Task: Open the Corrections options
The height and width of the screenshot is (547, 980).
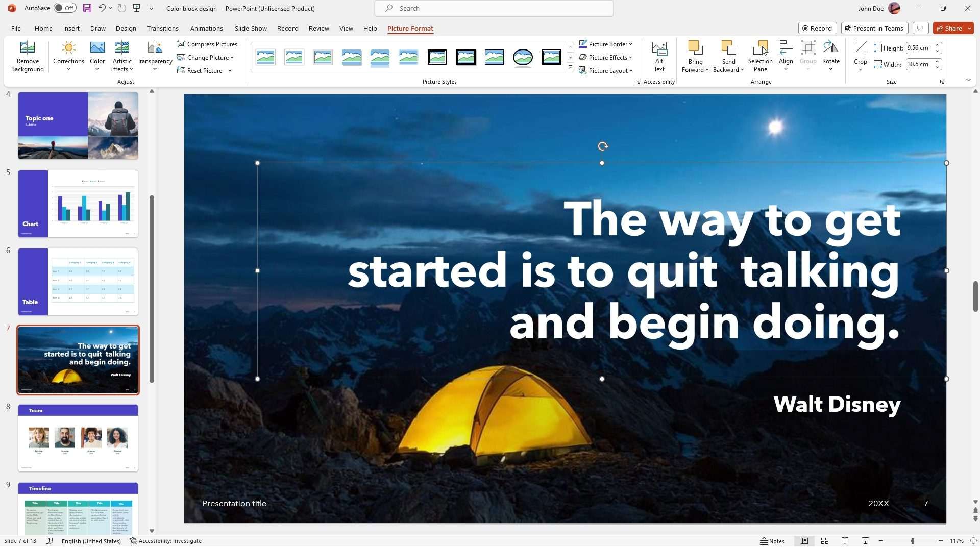Action: click(68, 56)
